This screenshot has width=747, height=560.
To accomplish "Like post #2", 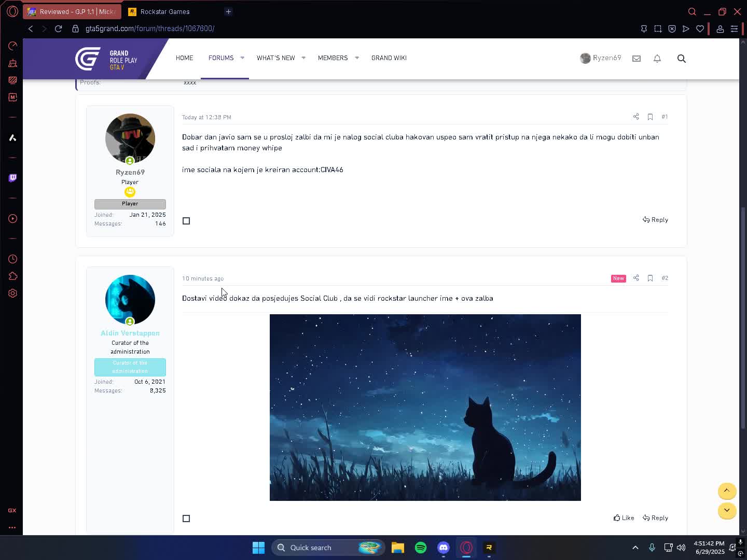I will pyautogui.click(x=623, y=517).
